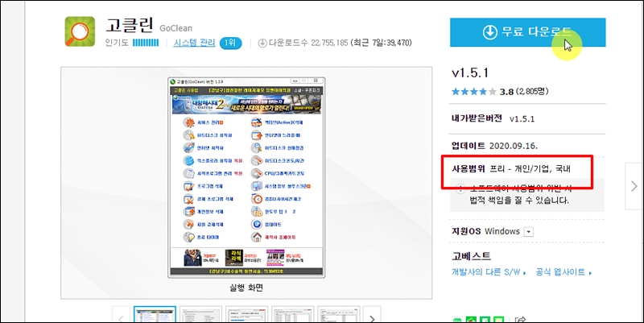Viewport: 644px width, 323px height.
Task: Expand the 지원OS Windows dropdown
Action: click(x=529, y=232)
